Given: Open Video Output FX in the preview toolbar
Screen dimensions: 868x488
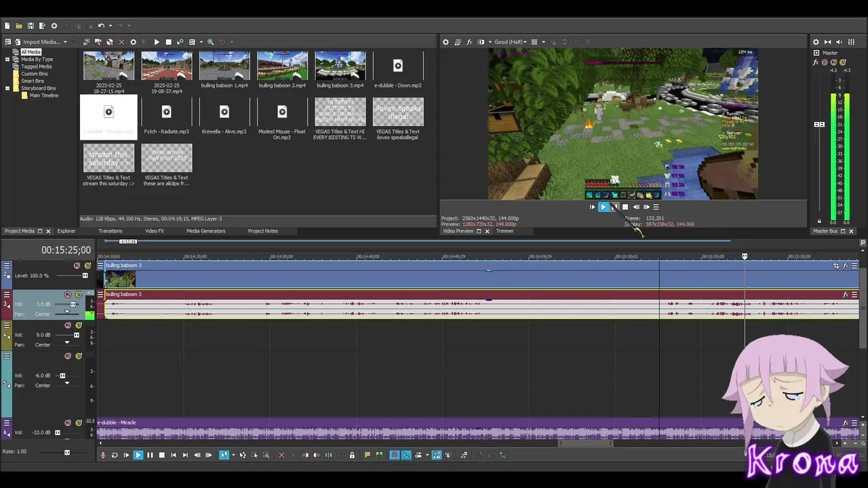Looking at the screenshot, I should pos(469,42).
